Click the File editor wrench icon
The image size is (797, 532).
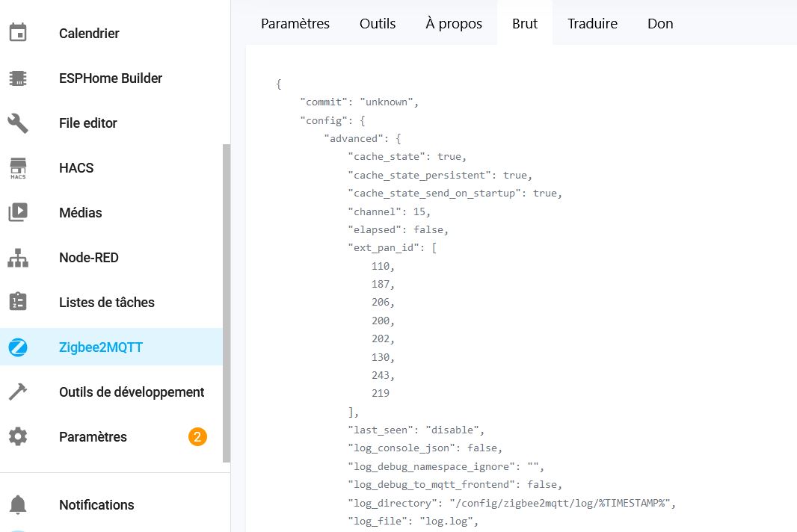18,123
